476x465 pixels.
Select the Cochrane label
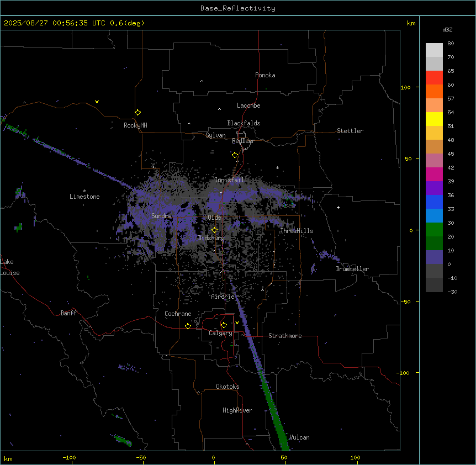point(178,314)
